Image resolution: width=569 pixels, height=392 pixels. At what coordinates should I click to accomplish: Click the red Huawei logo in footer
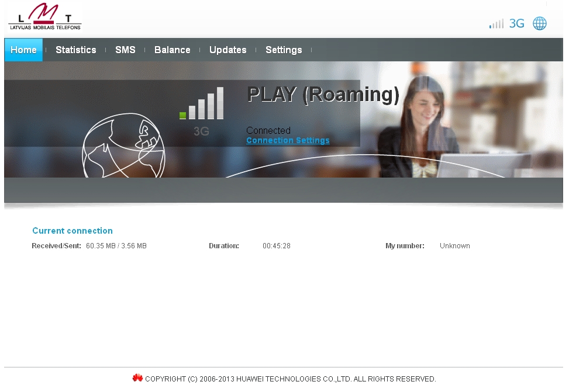tap(137, 378)
